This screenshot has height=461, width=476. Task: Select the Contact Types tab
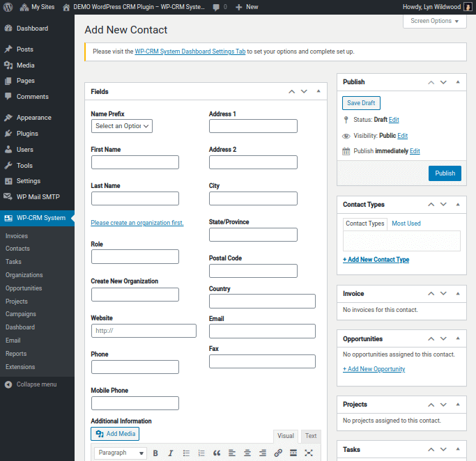click(x=365, y=224)
